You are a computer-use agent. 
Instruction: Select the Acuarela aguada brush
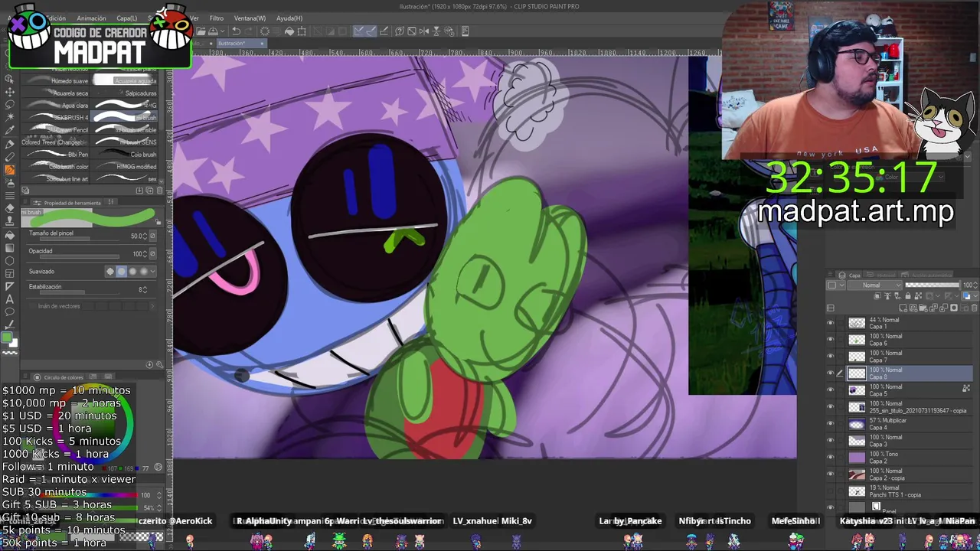(126, 80)
